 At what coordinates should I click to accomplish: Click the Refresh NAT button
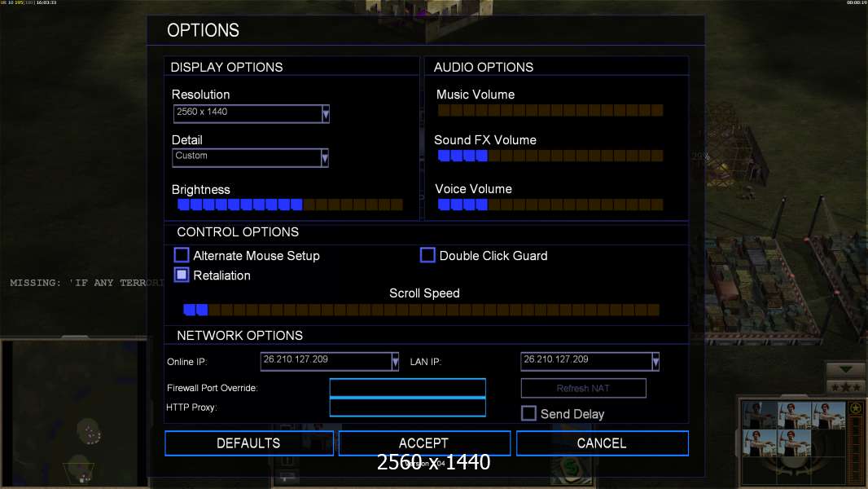(x=584, y=388)
